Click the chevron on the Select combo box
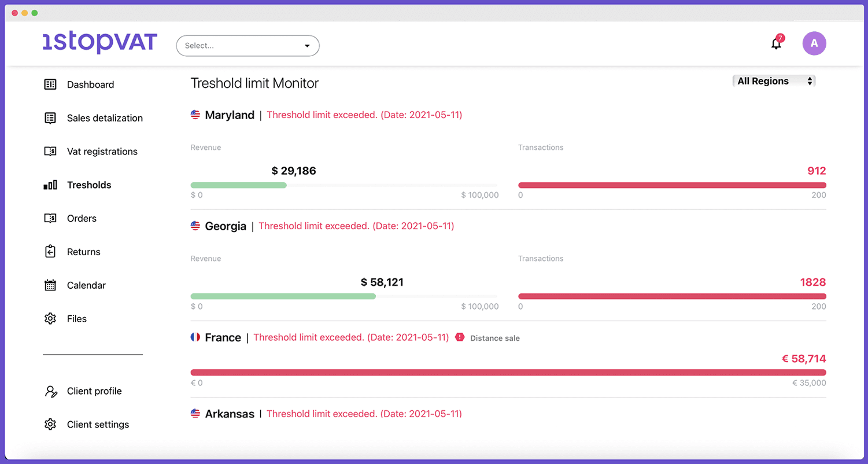The image size is (868, 464). click(x=307, y=46)
